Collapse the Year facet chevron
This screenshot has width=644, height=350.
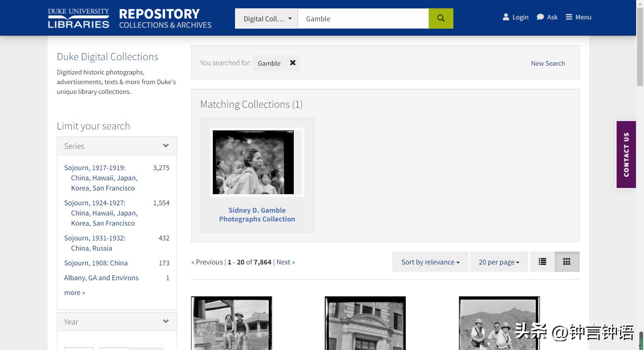pos(166,321)
